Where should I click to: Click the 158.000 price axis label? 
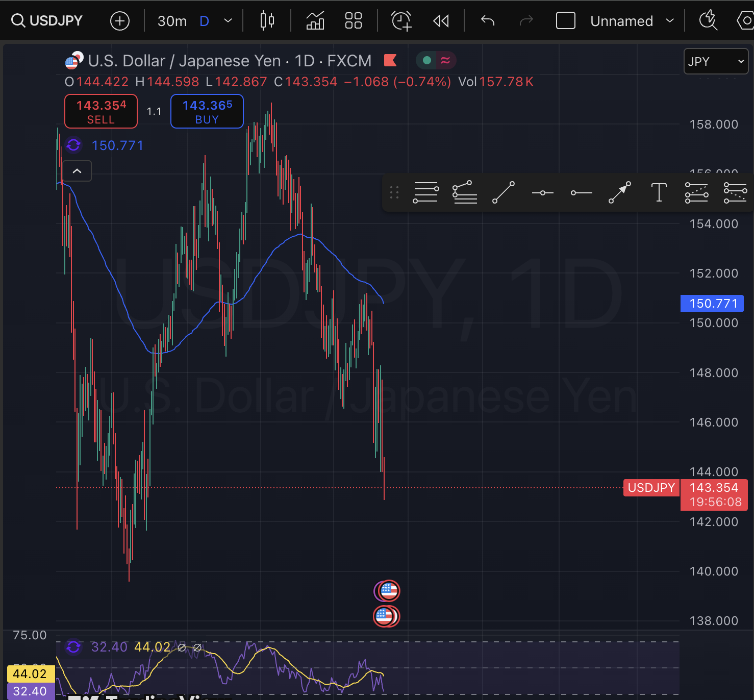[x=714, y=124]
